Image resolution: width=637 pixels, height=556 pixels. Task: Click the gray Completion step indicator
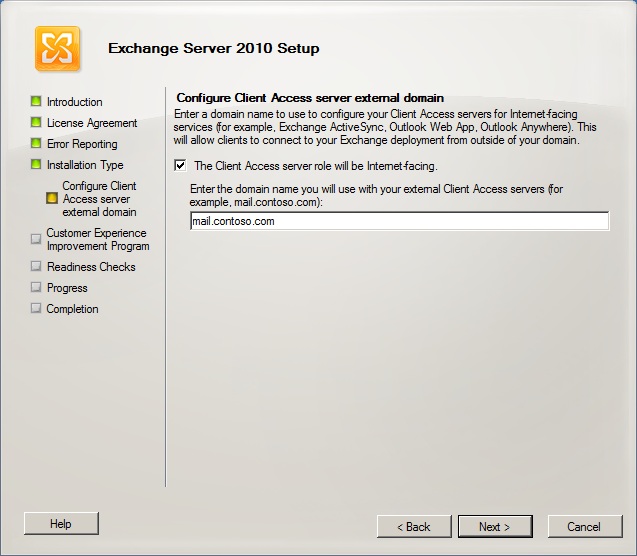(x=36, y=308)
